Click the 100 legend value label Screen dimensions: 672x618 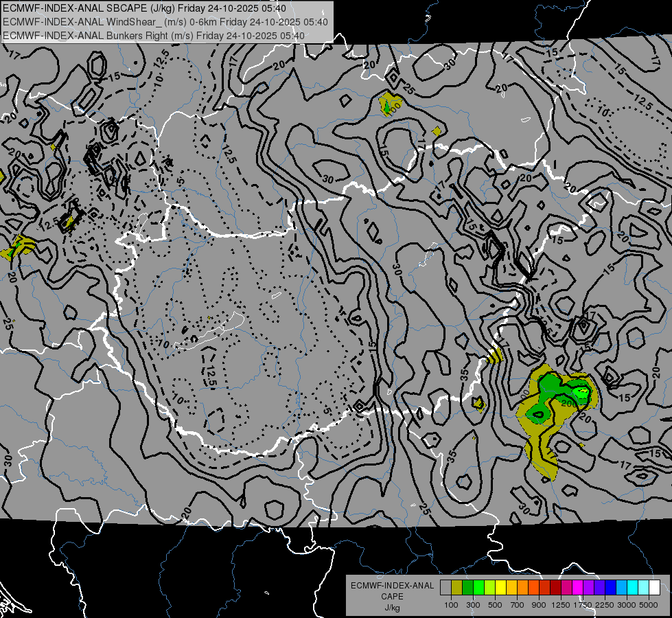point(451,605)
